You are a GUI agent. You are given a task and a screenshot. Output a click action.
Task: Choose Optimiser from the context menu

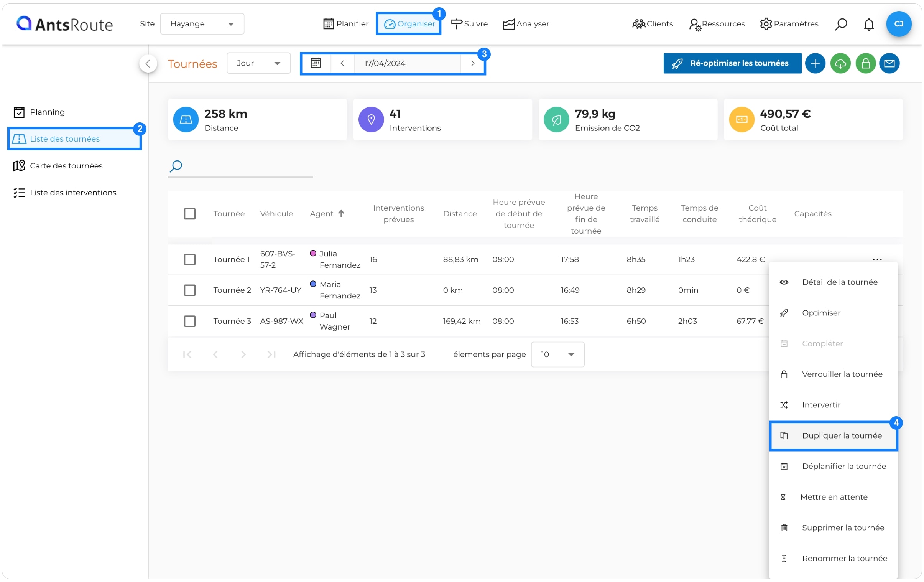pyautogui.click(x=833, y=313)
